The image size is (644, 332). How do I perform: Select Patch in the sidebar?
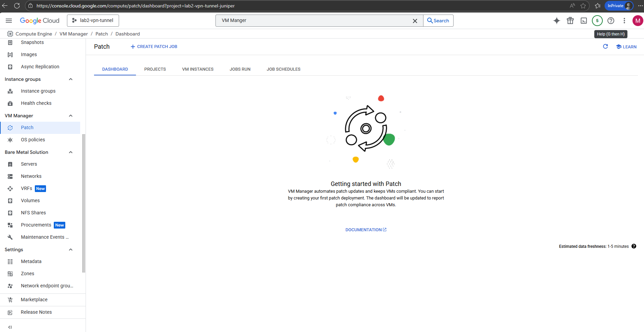point(40,127)
